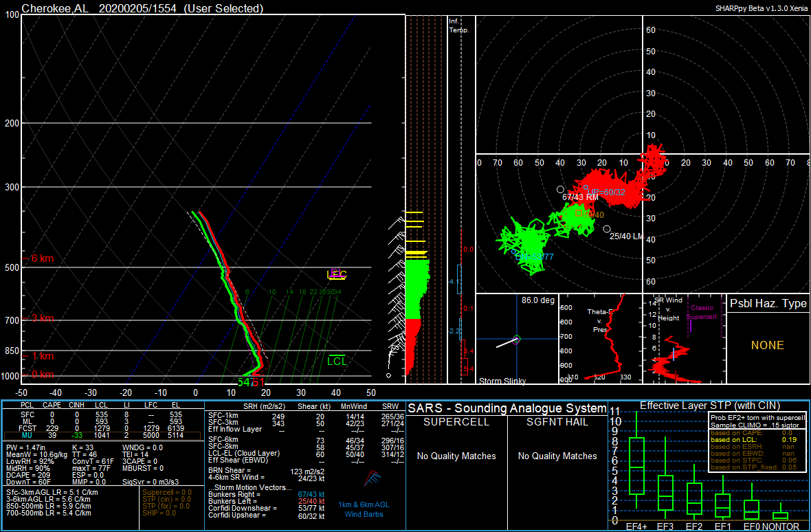Click the 1km & 6km wind barbs graphic

(372, 479)
